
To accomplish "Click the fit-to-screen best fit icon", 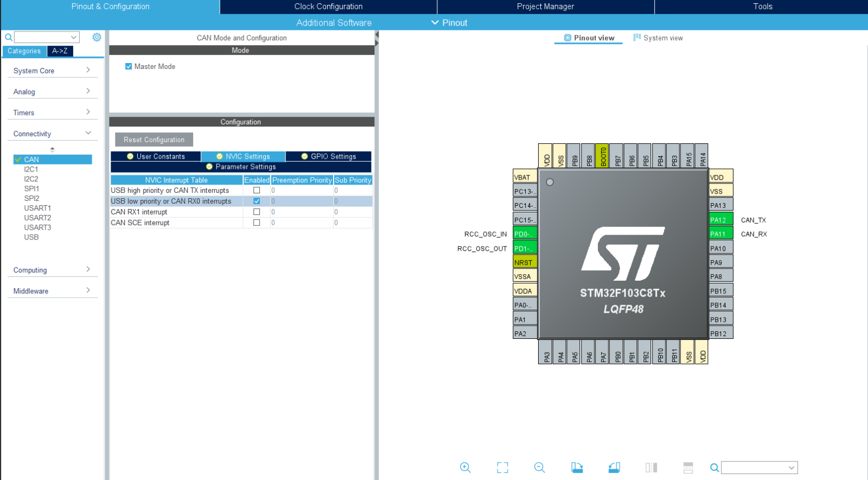I will point(502,468).
